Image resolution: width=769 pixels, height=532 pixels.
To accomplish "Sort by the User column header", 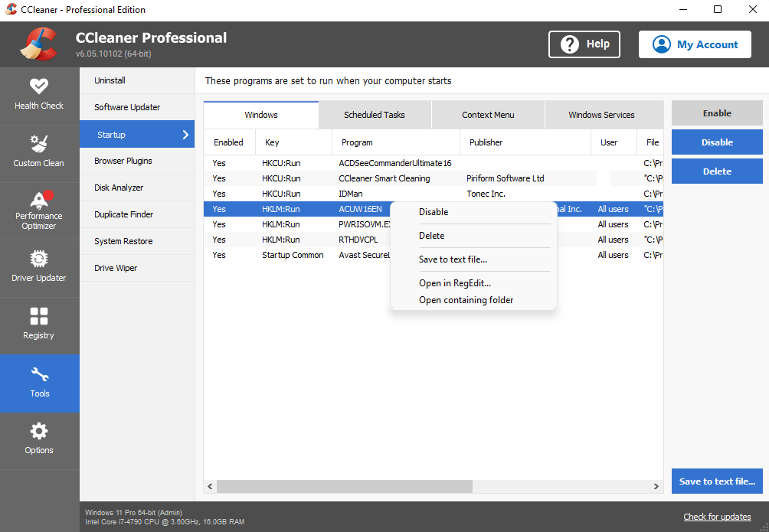I will pos(614,142).
